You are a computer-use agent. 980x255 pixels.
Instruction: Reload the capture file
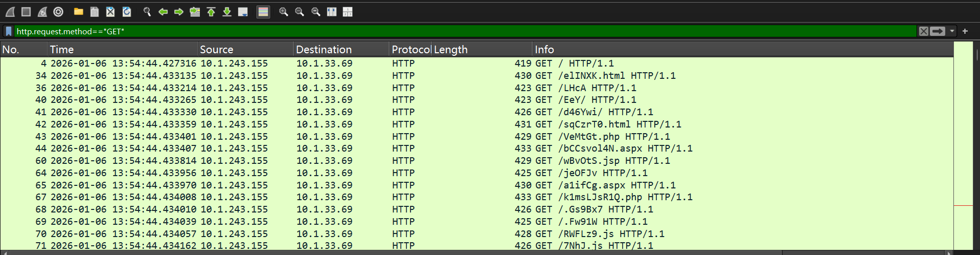(x=127, y=12)
